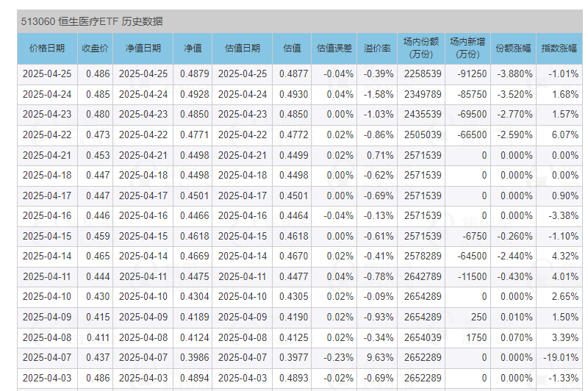This screenshot has width=588, height=391.
Task: Click the 513060 恒生医疗ETF 历史数据 title
Action: click(x=92, y=21)
